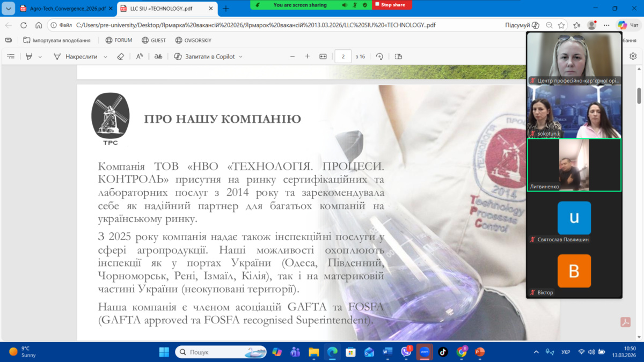Switch to the Agro-Tech_Convergence_2026.pdf tab
The image size is (644, 362).
(63, 9)
